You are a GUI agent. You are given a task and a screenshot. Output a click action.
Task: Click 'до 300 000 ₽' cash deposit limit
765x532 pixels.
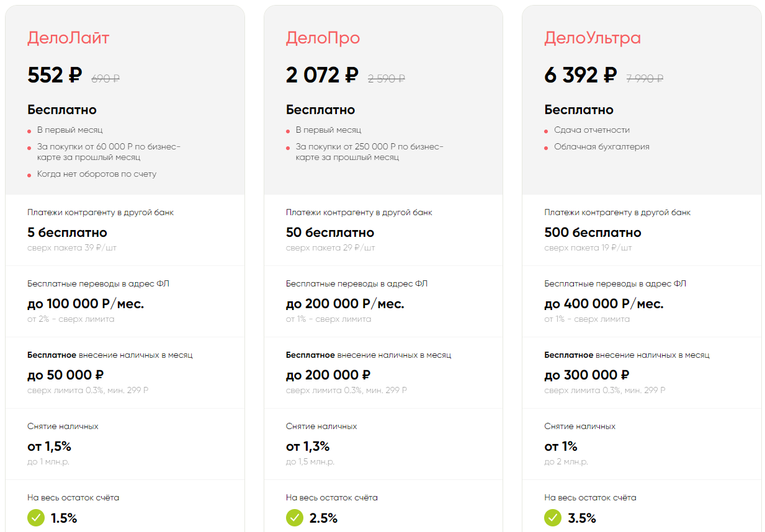(x=586, y=375)
